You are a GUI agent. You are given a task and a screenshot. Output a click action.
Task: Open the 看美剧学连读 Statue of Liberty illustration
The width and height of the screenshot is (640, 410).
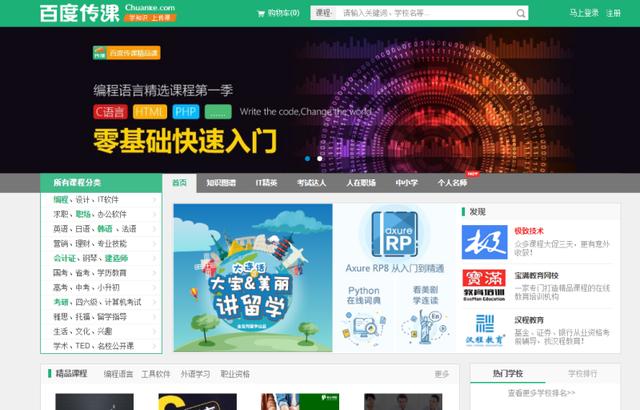pos(425,328)
